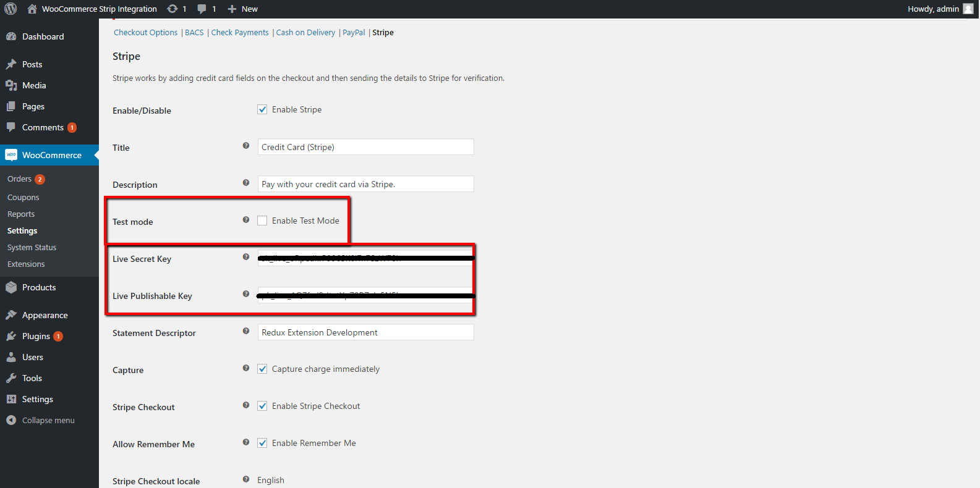Click Plugins update count badge
This screenshot has height=488, width=980.
[58, 336]
